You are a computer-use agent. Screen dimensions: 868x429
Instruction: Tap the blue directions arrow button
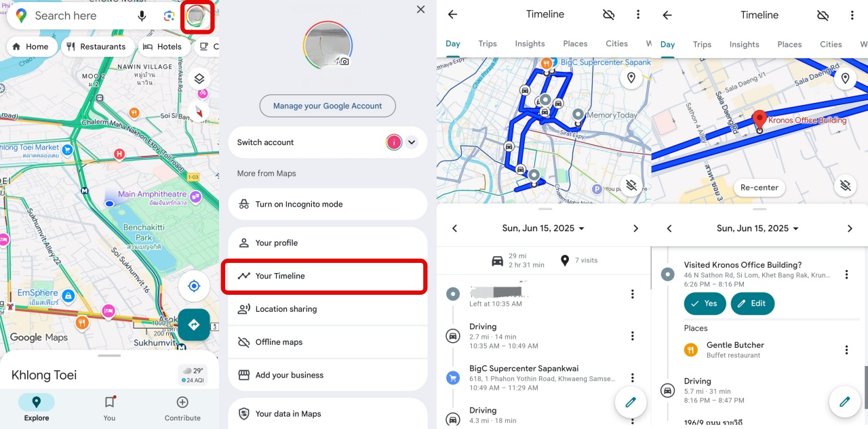[x=194, y=325]
